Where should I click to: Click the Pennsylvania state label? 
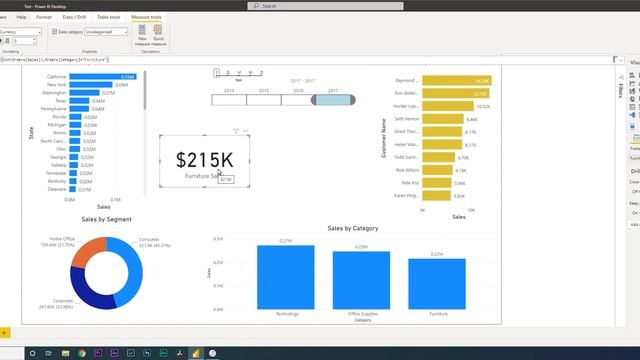click(53, 109)
